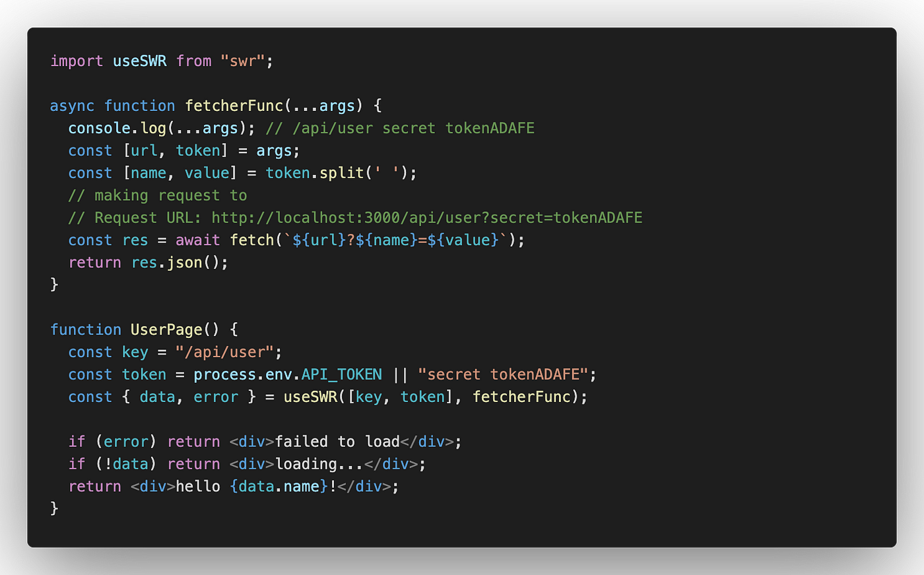Click the useSWR hook call
The image size is (924, 575).
pos(432,397)
